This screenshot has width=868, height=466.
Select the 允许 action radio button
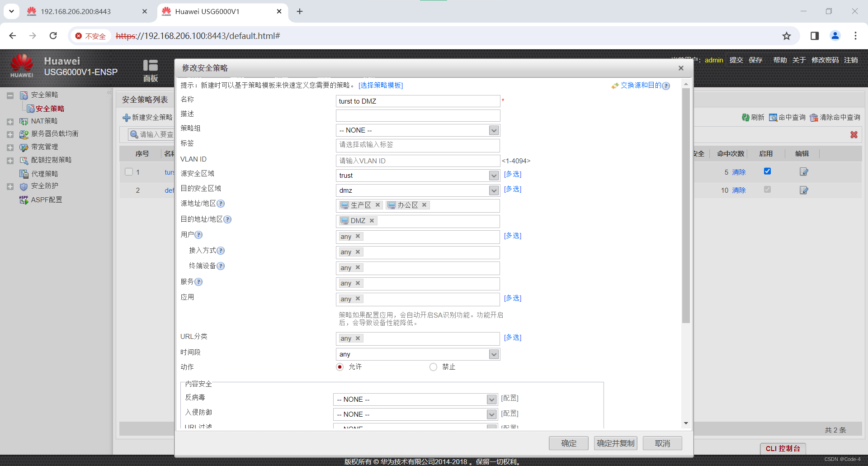(x=340, y=367)
